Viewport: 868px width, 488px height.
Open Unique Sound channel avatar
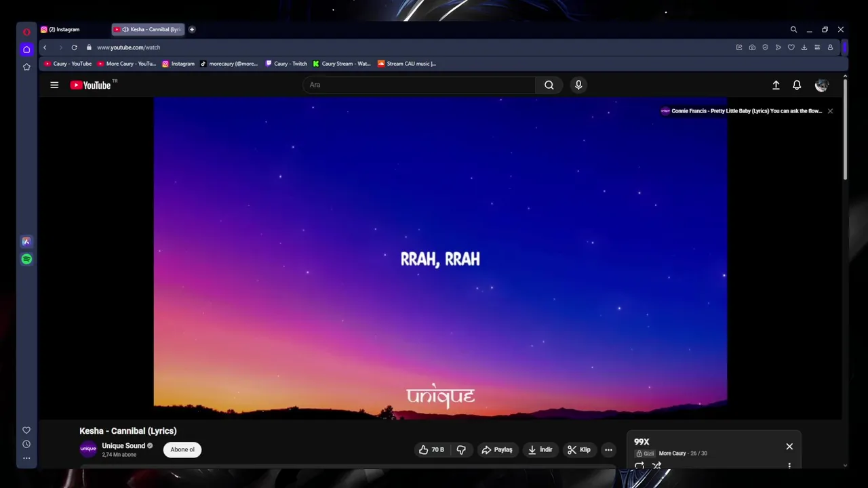coord(88,449)
